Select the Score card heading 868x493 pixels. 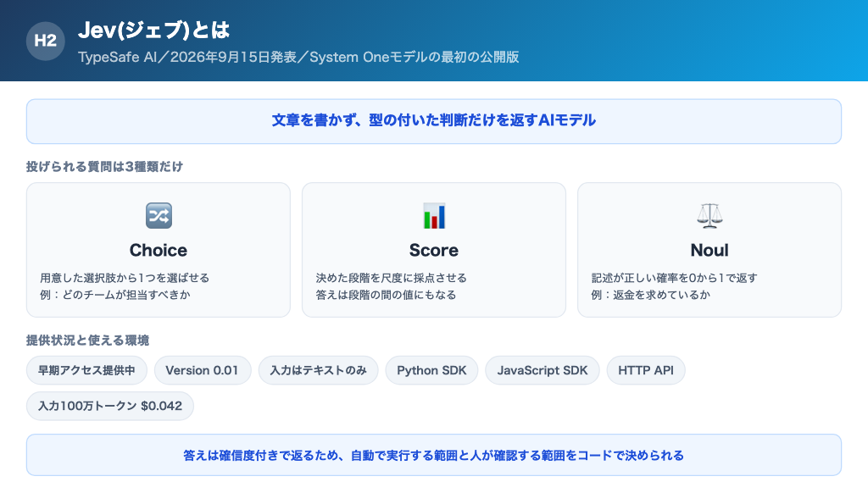tap(434, 250)
